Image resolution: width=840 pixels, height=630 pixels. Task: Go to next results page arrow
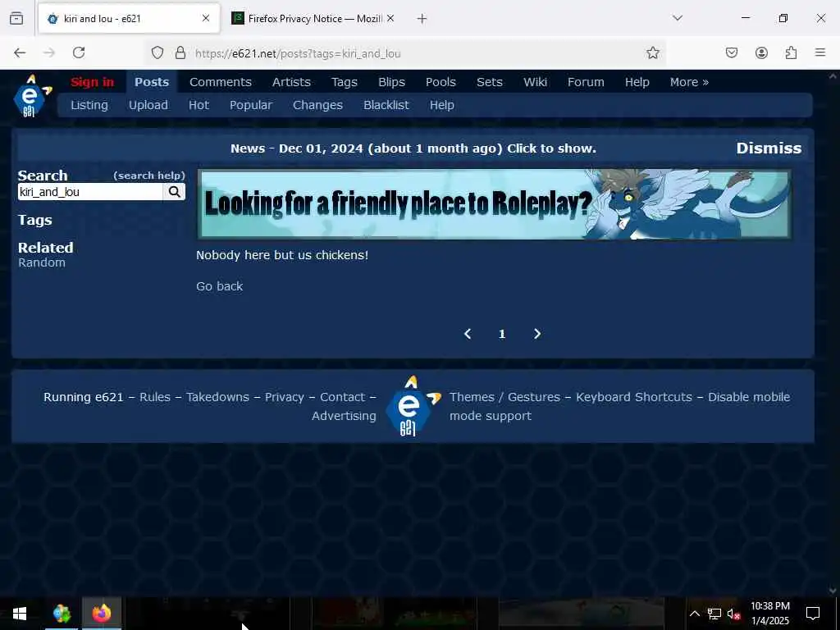pos(537,334)
